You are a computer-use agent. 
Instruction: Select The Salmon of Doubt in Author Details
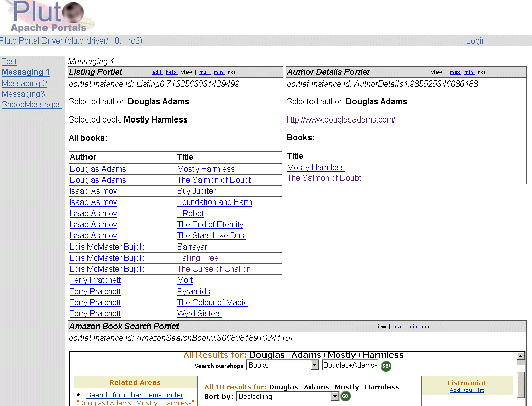point(324,178)
